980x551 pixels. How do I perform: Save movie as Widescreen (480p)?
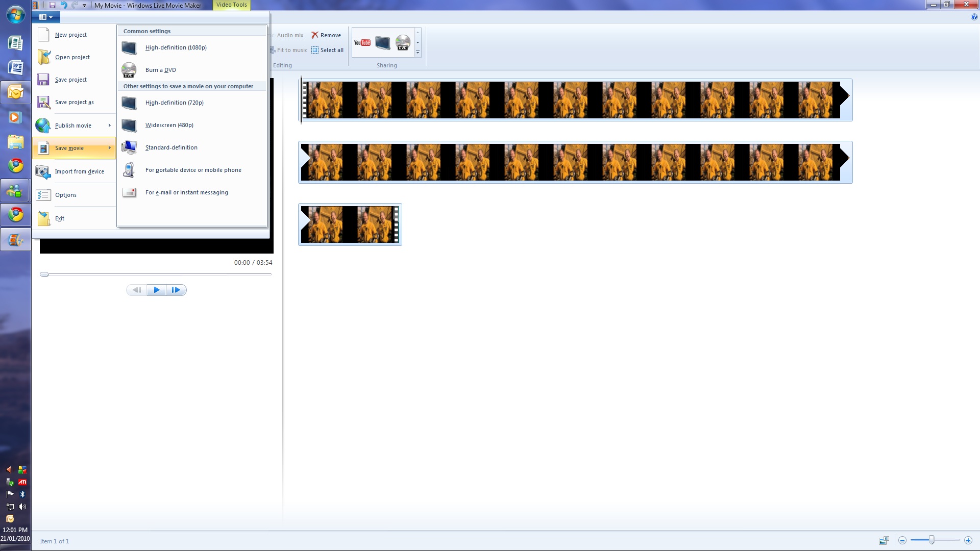[x=192, y=125]
